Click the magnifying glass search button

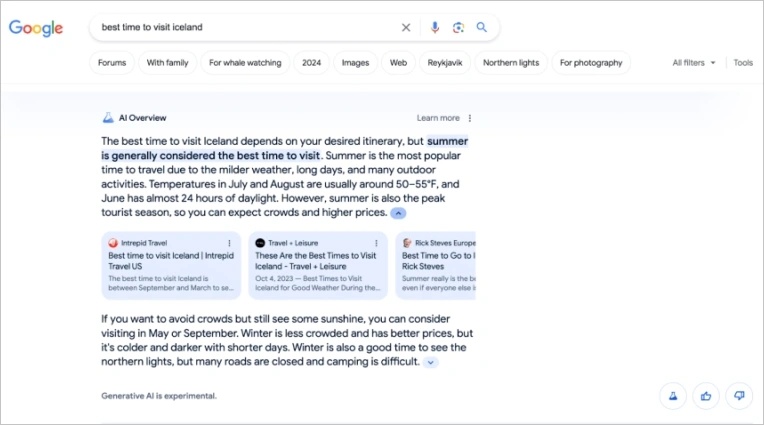point(481,27)
